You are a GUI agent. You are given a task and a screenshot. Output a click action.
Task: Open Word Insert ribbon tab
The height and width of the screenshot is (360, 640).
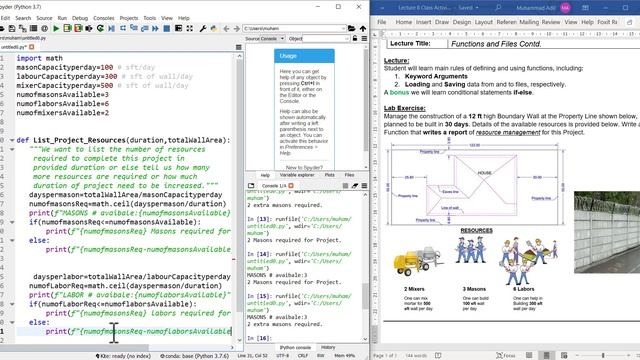(x=423, y=22)
